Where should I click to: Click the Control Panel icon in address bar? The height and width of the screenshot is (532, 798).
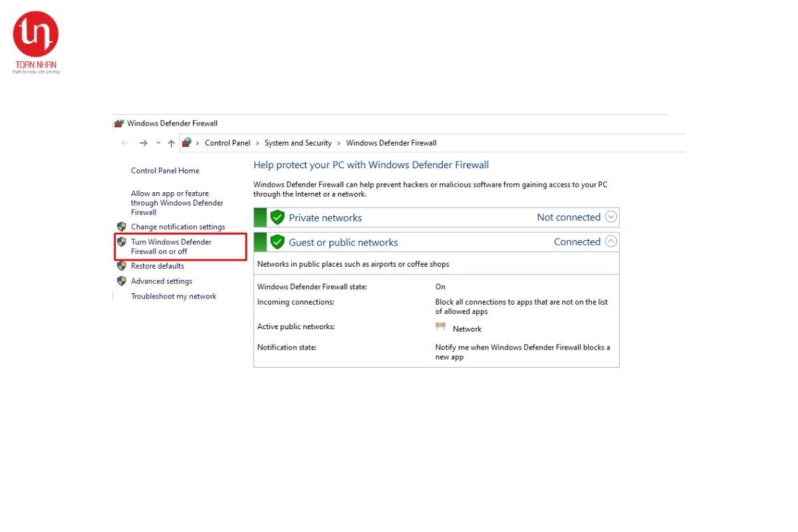point(187,142)
